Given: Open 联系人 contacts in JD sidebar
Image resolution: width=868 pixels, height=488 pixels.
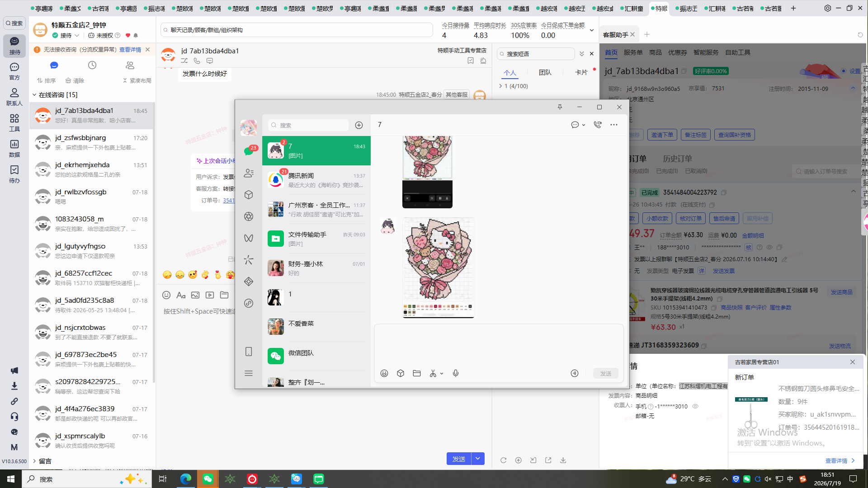Looking at the screenshot, I should click(x=14, y=97).
